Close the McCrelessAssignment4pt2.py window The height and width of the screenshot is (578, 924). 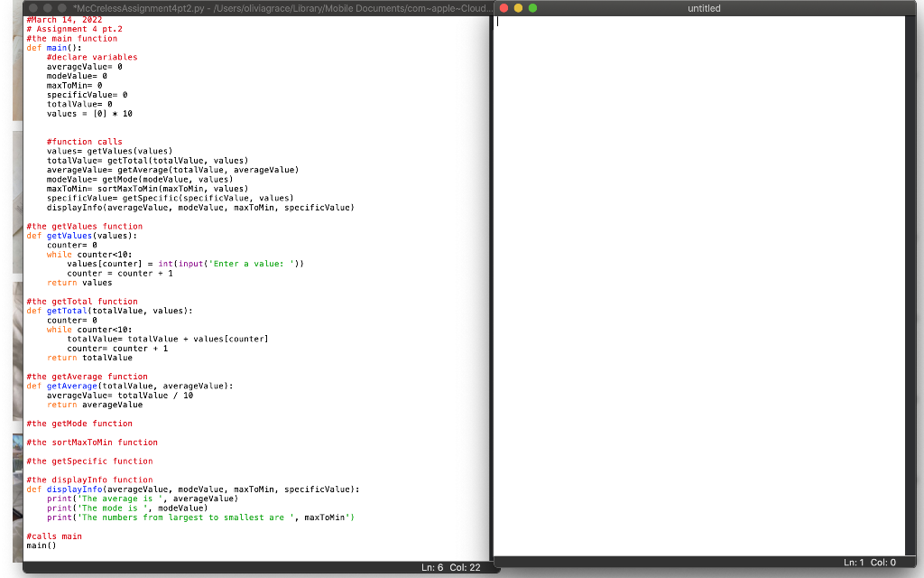click(32, 8)
